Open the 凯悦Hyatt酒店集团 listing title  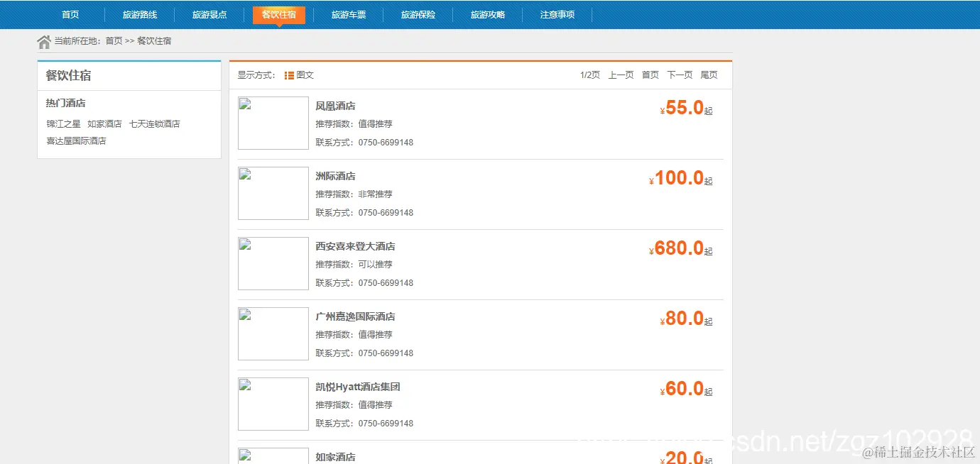pyautogui.click(x=359, y=387)
